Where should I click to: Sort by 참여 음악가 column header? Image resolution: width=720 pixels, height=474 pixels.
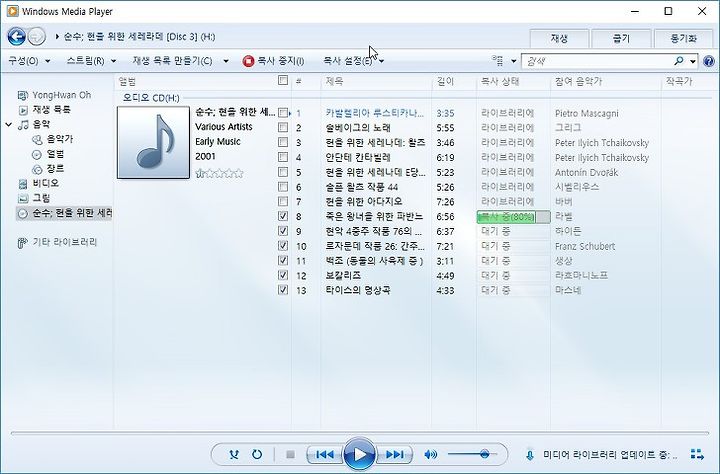[605, 81]
